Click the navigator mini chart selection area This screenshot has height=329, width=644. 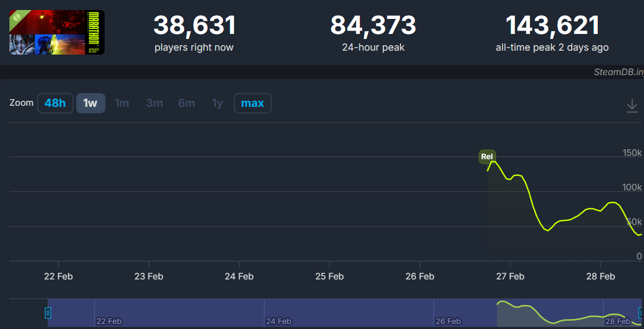pyautogui.click(x=344, y=313)
